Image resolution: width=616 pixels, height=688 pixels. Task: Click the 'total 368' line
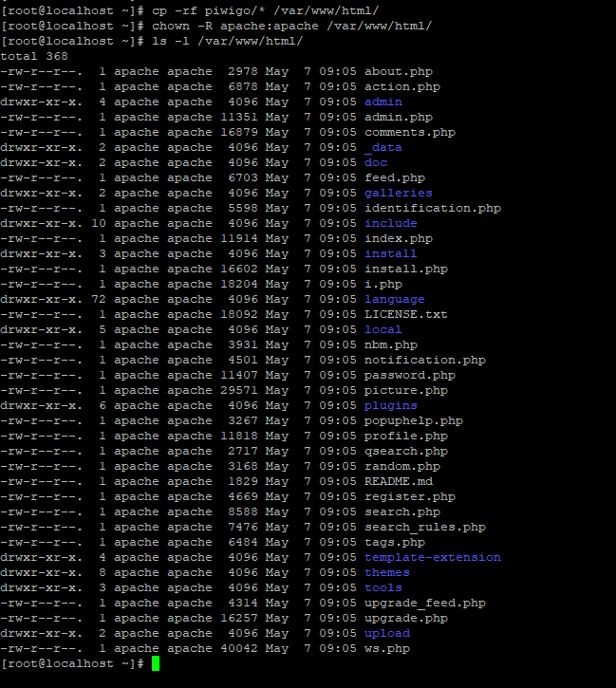(34, 56)
